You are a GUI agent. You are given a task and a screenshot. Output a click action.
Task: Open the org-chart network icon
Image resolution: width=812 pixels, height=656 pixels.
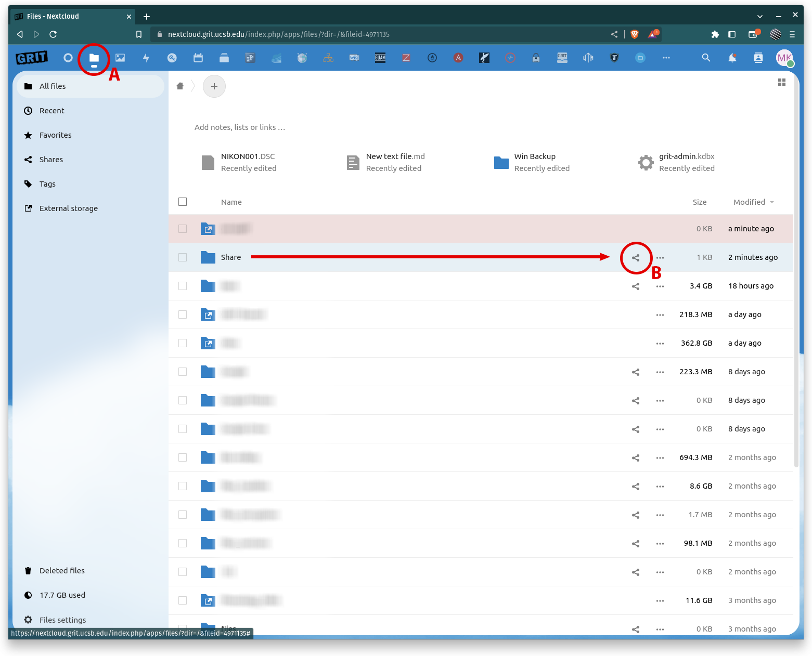pyautogui.click(x=328, y=58)
